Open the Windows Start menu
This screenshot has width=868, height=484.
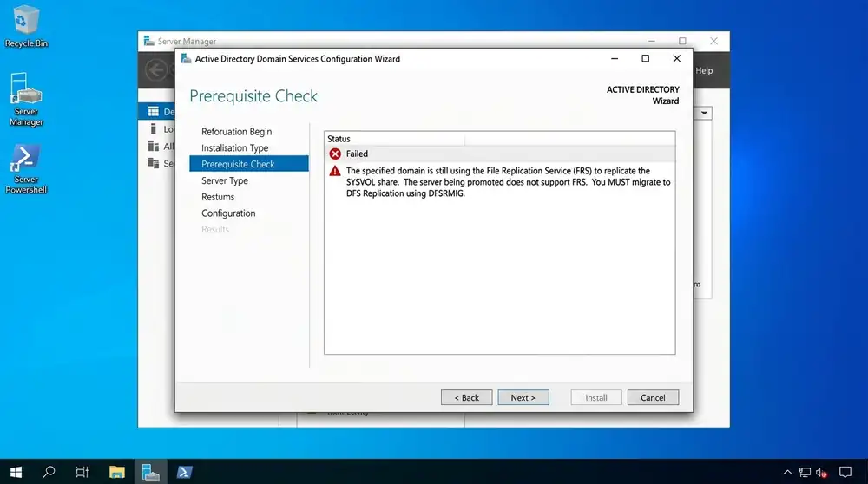click(x=16, y=472)
